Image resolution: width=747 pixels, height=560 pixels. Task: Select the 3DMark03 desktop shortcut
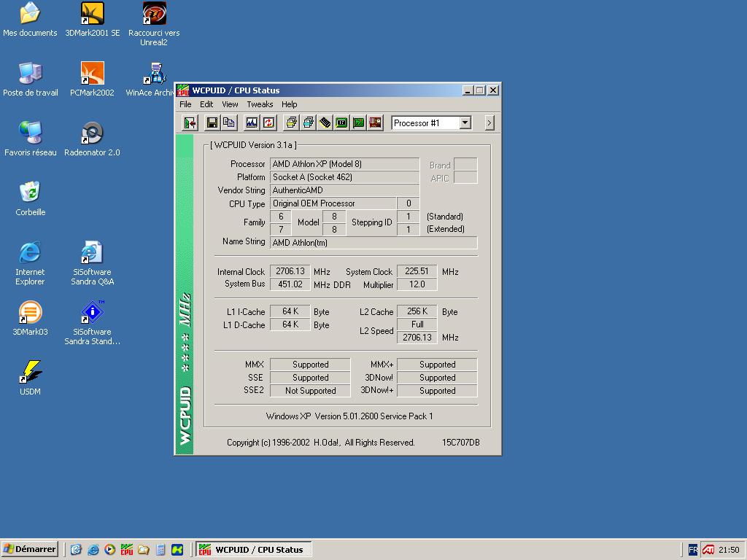pyautogui.click(x=30, y=319)
